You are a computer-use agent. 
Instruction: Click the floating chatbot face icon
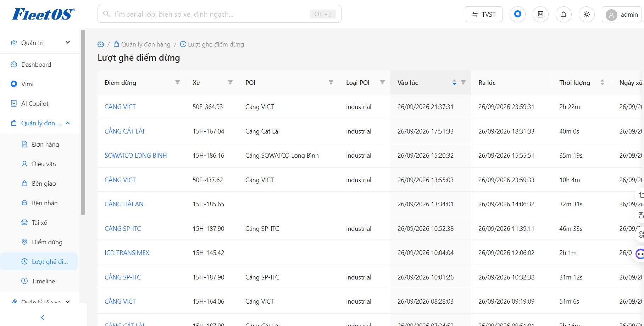pos(640,254)
